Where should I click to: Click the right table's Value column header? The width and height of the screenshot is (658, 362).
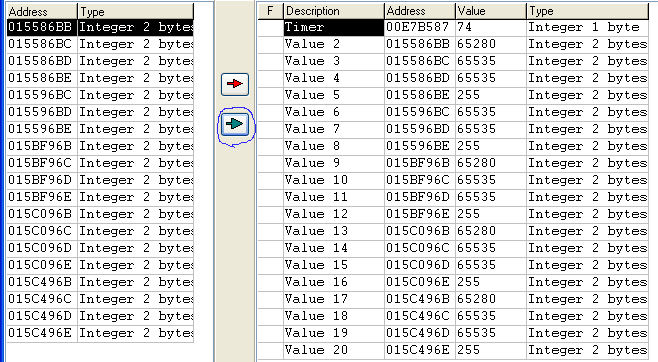491,11
